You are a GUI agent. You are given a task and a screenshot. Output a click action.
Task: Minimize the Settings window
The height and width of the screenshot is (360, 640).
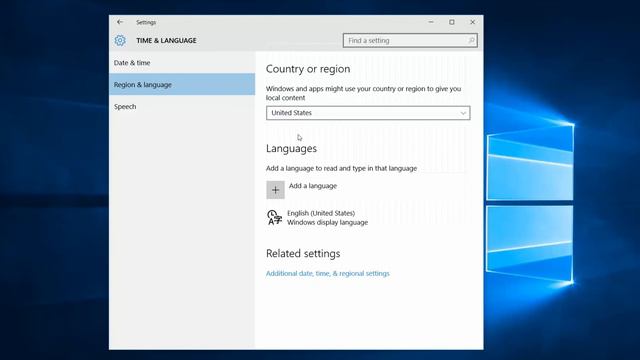[x=431, y=22]
